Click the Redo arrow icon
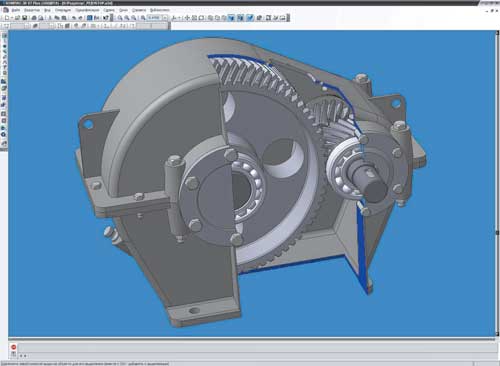The image size is (500, 366). point(80,18)
